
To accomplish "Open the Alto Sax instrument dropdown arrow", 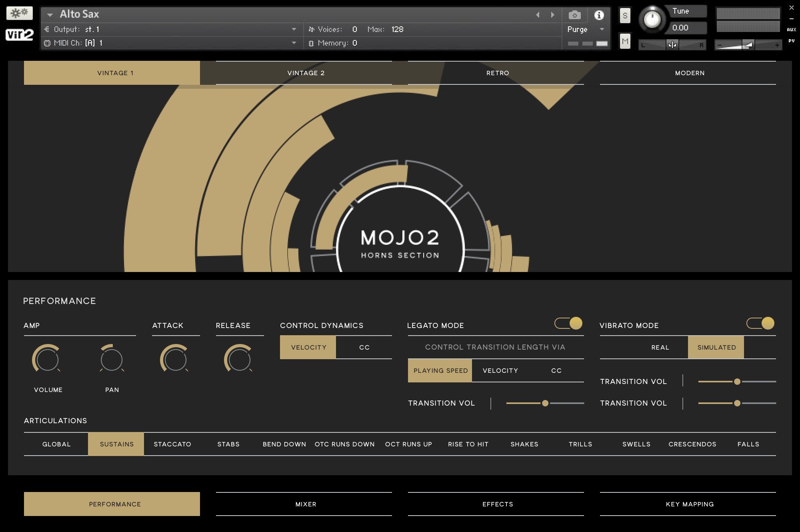I will click(50, 15).
